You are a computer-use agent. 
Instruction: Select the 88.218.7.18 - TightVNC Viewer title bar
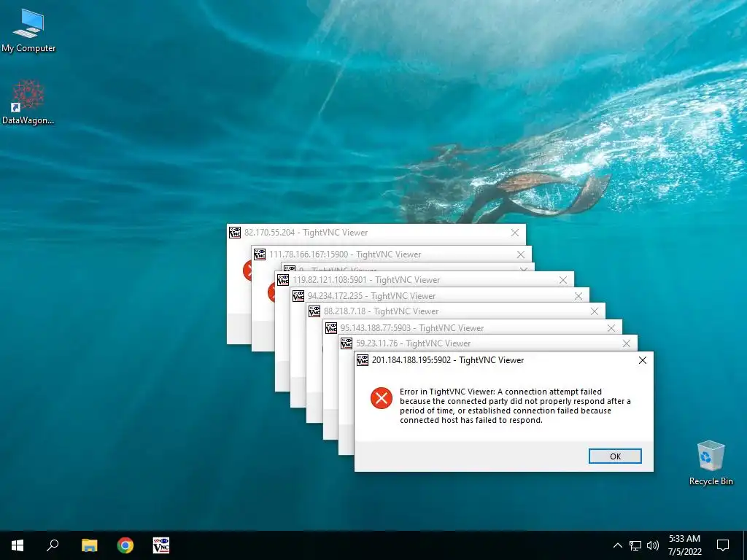click(x=456, y=311)
